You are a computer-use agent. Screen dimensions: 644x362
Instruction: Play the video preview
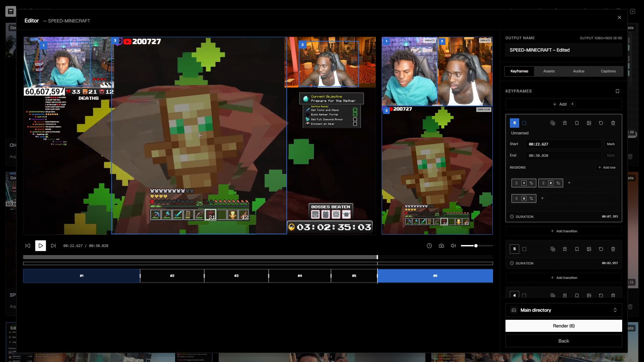41,246
